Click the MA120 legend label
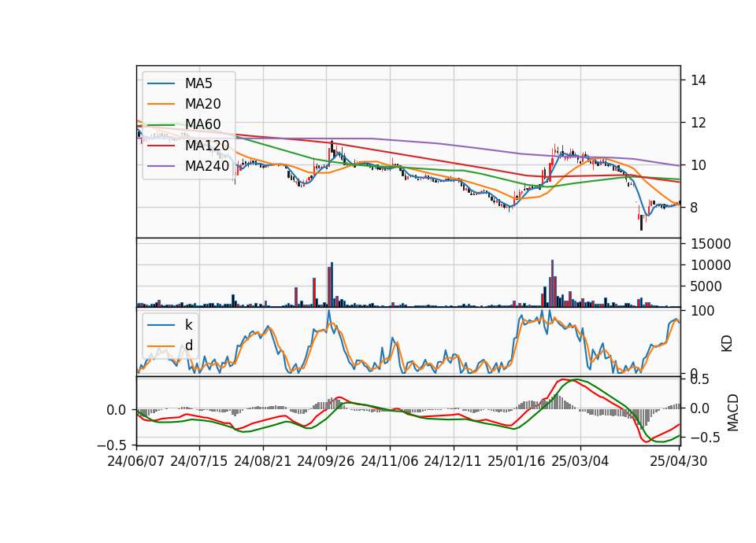The width and height of the screenshot is (756, 543). pyautogui.click(x=207, y=146)
